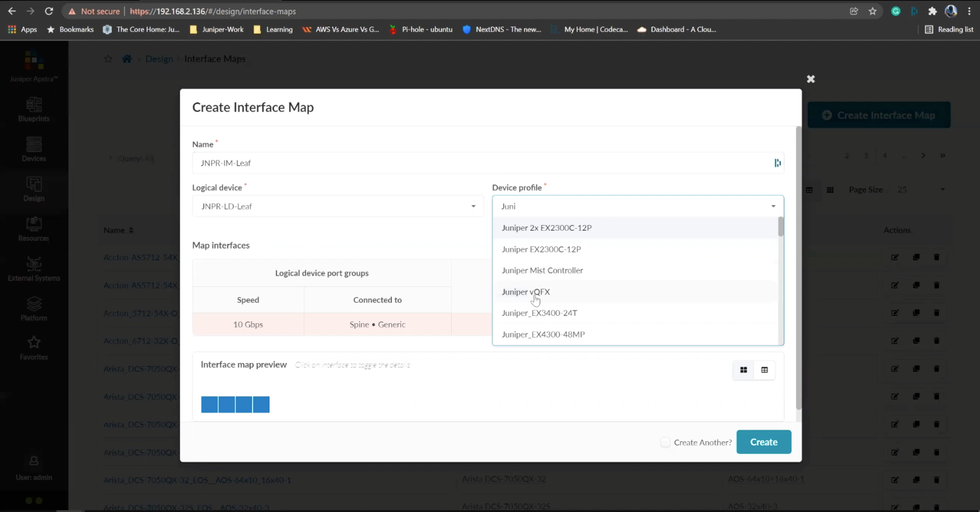Click the Design breadcrumb link
The image size is (980, 512).
(x=159, y=59)
